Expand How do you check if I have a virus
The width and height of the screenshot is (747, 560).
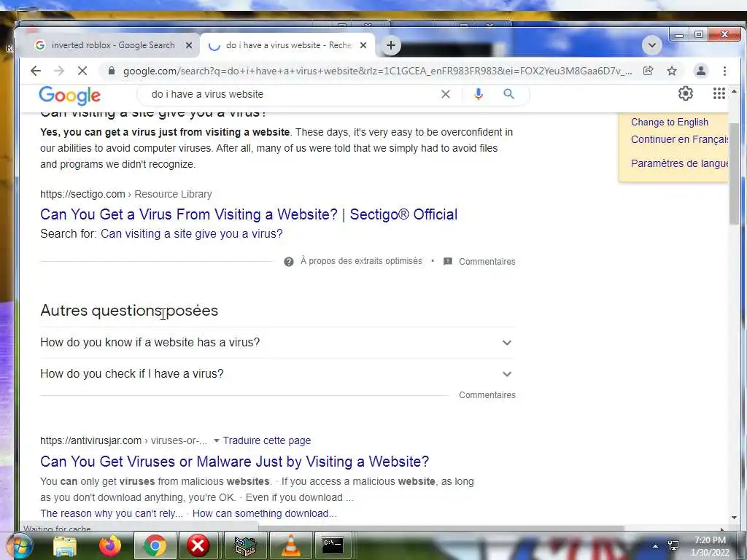[277, 374]
